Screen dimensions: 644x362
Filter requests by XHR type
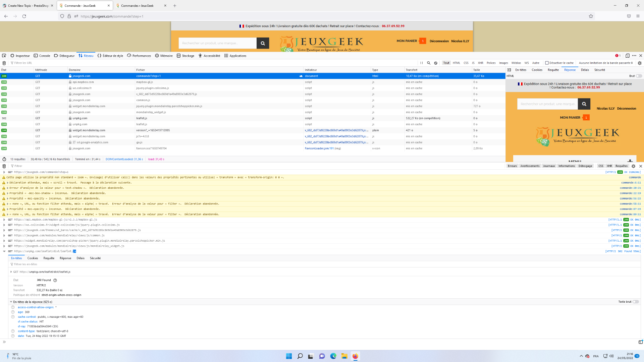[480, 63]
